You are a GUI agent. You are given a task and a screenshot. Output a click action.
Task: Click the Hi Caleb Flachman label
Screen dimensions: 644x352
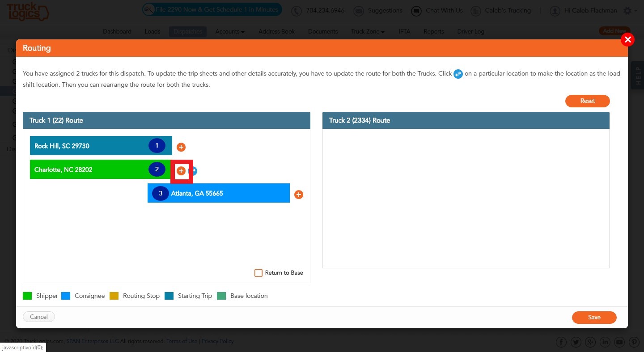(591, 10)
